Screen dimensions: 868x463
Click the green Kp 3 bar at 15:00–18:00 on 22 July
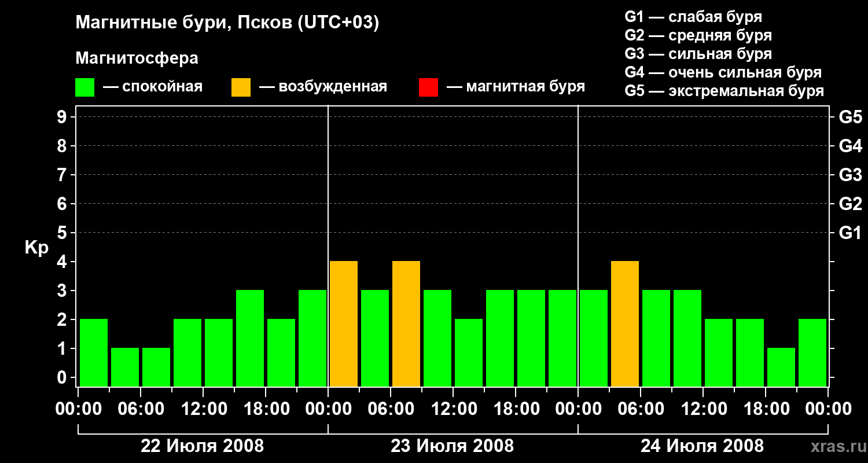point(250,338)
